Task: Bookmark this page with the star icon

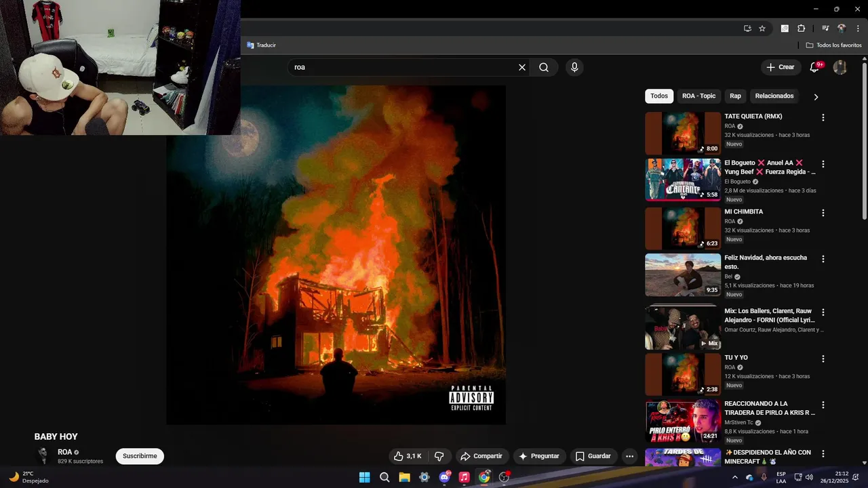Action: coord(762,28)
